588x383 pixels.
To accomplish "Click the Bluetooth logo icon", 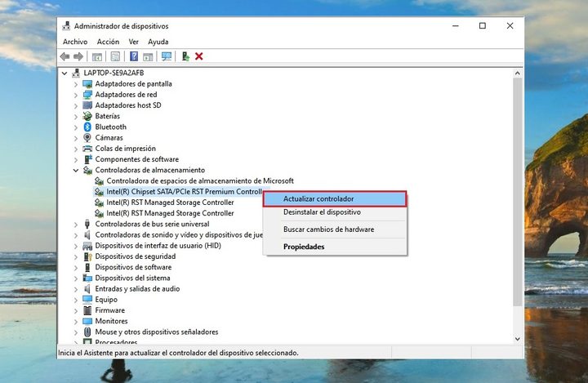I will [87, 127].
